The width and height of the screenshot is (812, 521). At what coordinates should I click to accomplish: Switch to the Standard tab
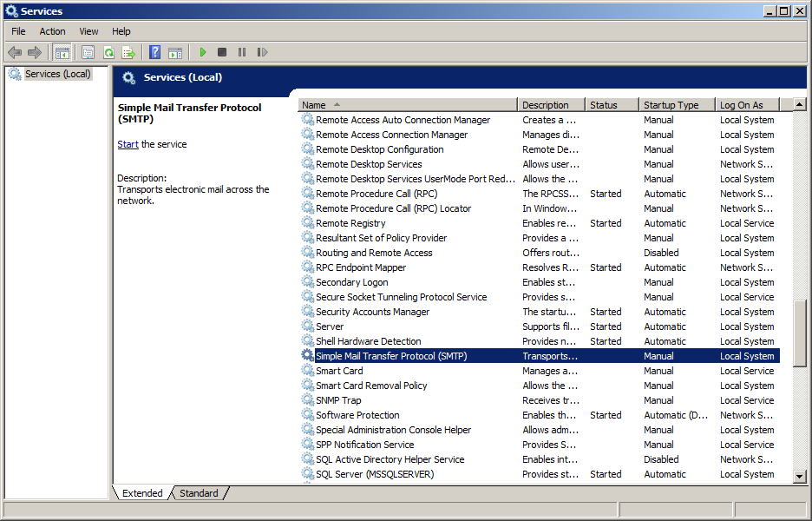(x=199, y=493)
